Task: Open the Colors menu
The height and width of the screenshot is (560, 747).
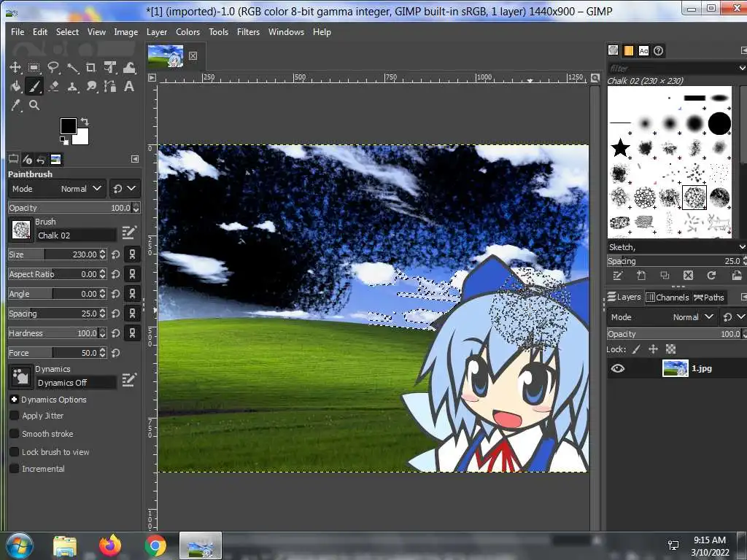Action: click(187, 32)
